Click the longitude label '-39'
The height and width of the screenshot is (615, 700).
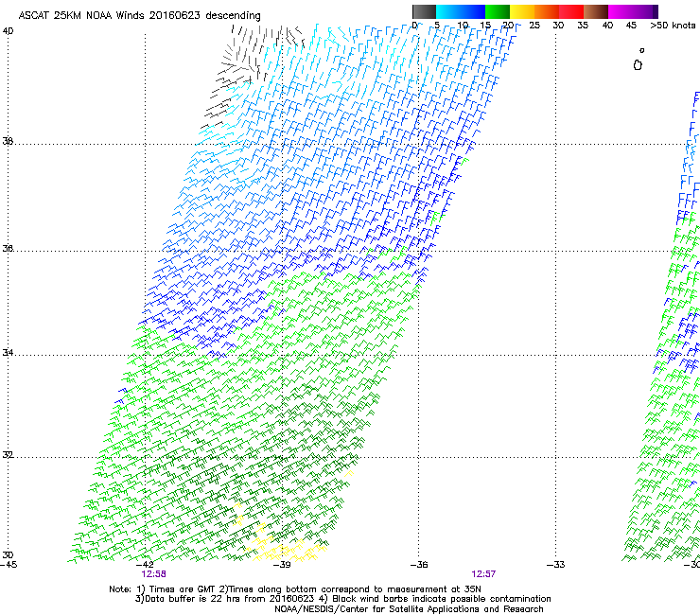coord(282,564)
